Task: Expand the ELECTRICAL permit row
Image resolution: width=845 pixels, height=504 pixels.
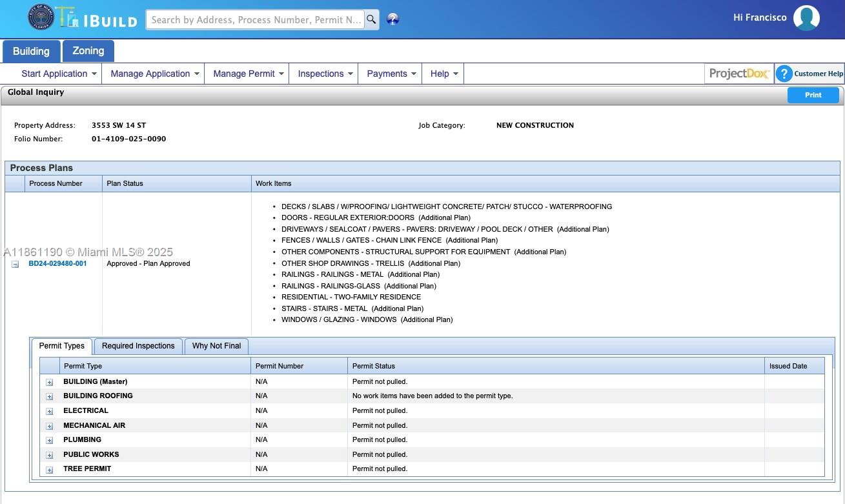Action: (49, 411)
